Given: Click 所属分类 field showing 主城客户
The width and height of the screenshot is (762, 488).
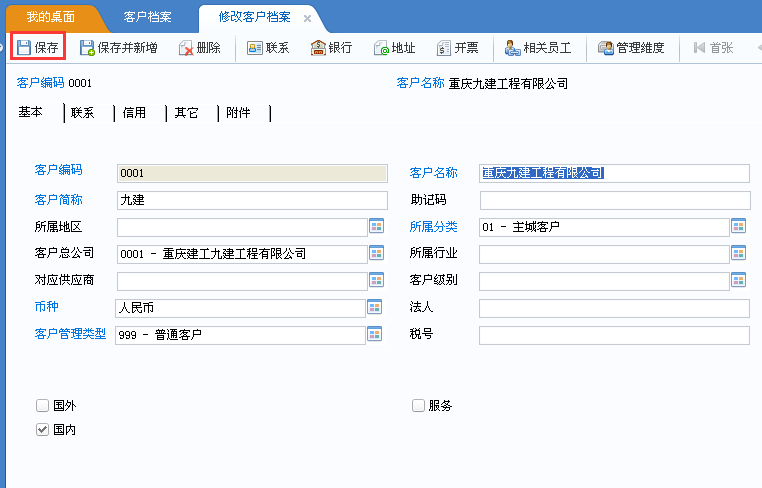Looking at the screenshot, I should pos(604,227).
